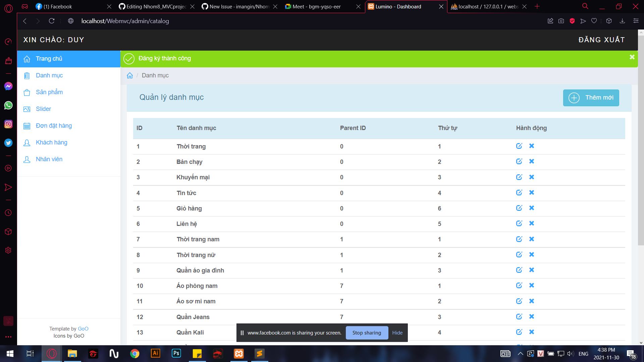The image size is (644, 362).
Task: Open Sản phẩm menu item
Action: tap(49, 92)
